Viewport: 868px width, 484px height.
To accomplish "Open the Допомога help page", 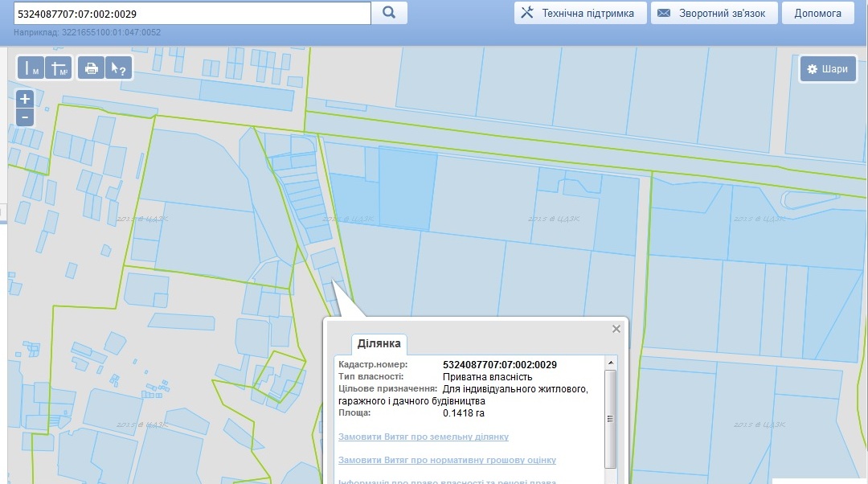I will click(817, 13).
